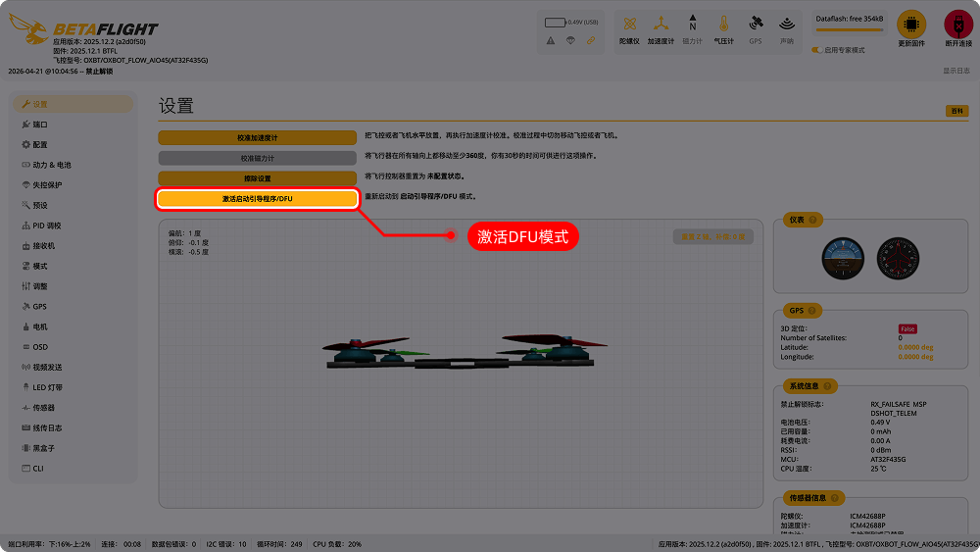Toggle the expert mode (启用专家模式) switch
This screenshot has width=980, height=552.
(x=816, y=50)
